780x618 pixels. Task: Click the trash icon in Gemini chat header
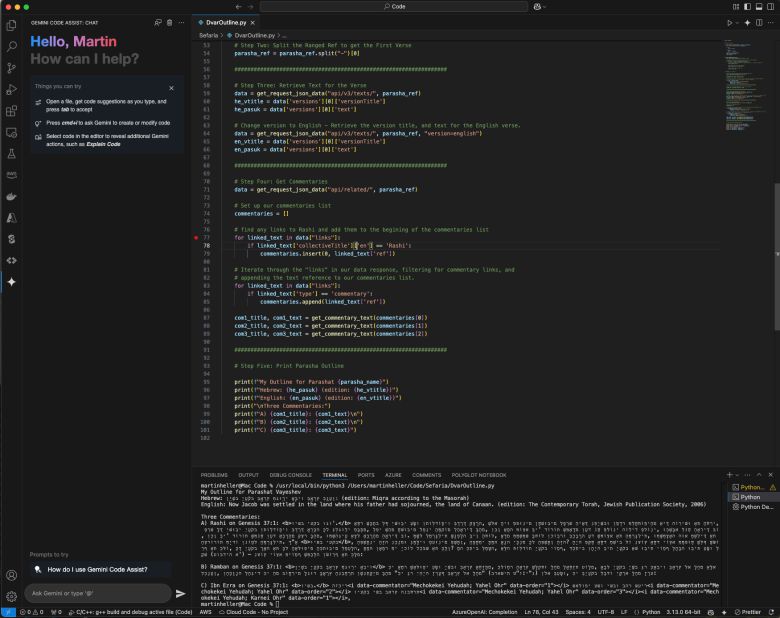pyautogui.click(x=168, y=22)
